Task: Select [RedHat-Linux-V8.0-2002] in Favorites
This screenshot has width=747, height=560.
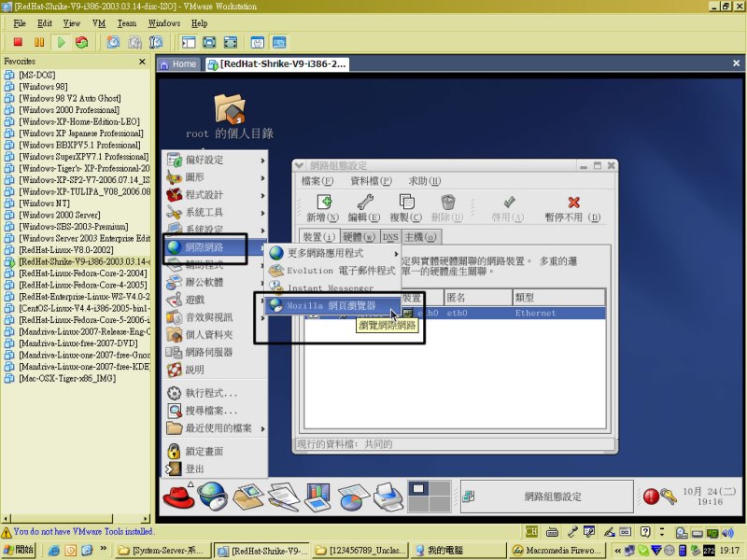Action: [x=65, y=250]
